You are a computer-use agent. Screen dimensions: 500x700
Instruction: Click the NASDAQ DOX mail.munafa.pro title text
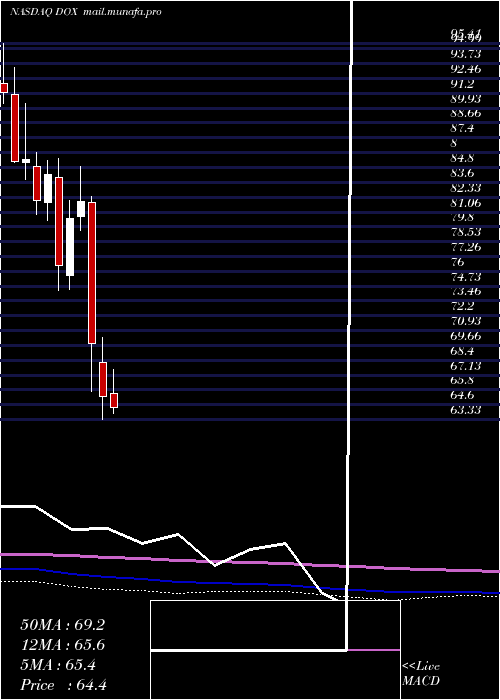(x=85, y=12)
